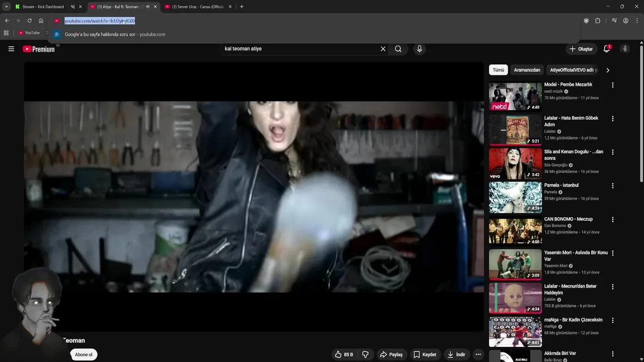Image resolution: width=644 pixels, height=362 pixels.
Task: Go to YouTube Premium home logo
Action: coord(39,49)
